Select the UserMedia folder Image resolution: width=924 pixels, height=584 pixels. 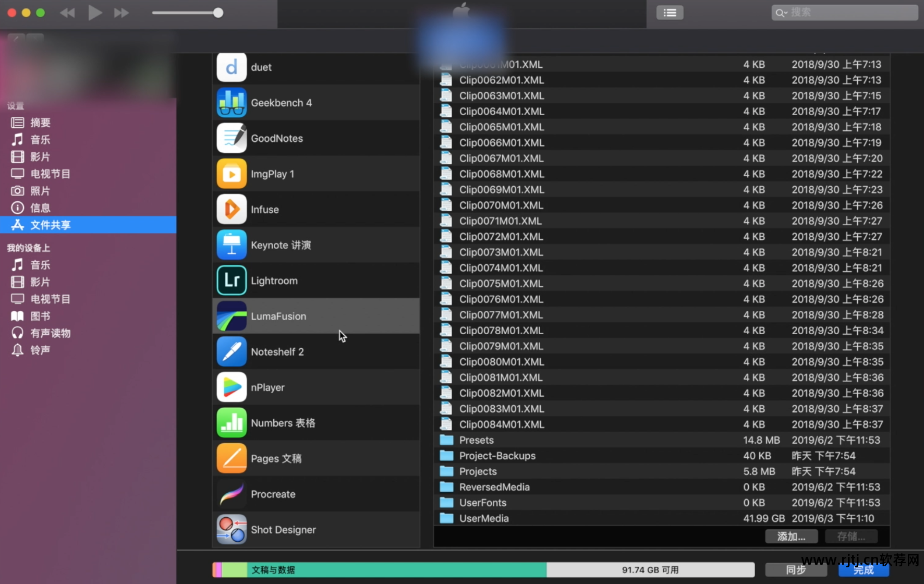[483, 518]
